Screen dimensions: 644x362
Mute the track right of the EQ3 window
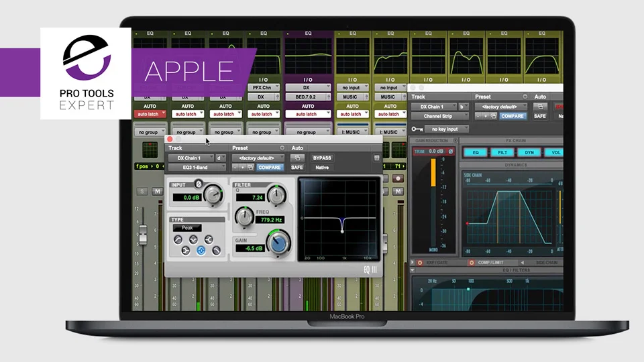coord(398,191)
